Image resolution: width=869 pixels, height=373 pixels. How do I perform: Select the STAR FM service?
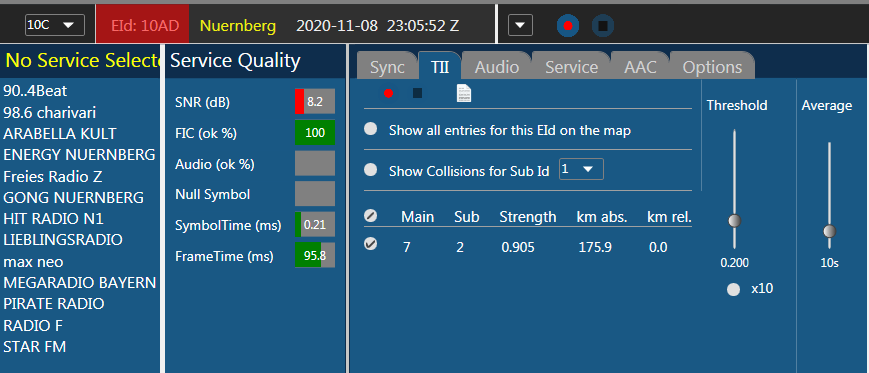coord(35,347)
